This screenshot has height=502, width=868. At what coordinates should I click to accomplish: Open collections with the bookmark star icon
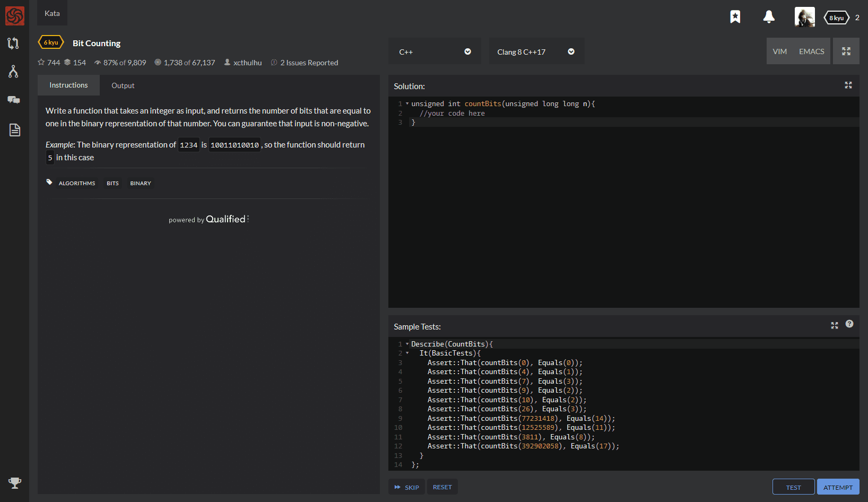click(x=735, y=16)
